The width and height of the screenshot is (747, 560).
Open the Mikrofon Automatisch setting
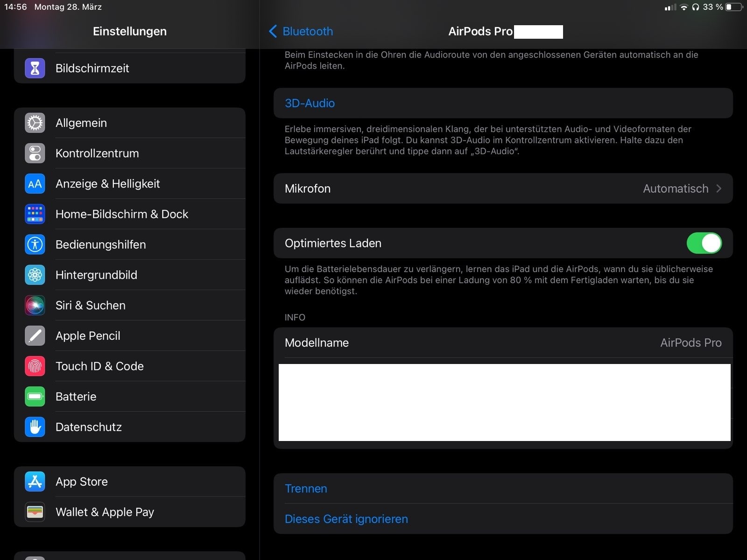coord(675,189)
